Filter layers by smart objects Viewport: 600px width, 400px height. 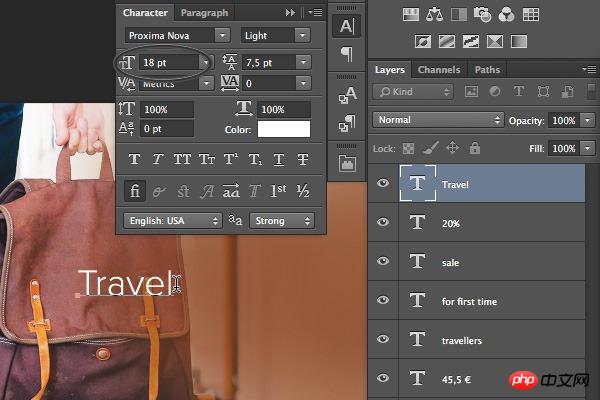click(x=567, y=91)
